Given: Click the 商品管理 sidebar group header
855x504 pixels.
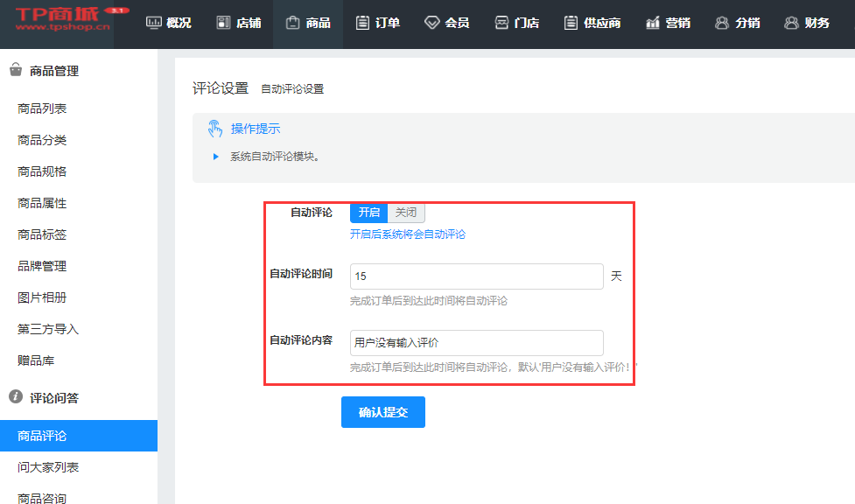Looking at the screenshot, I should 53,72.
